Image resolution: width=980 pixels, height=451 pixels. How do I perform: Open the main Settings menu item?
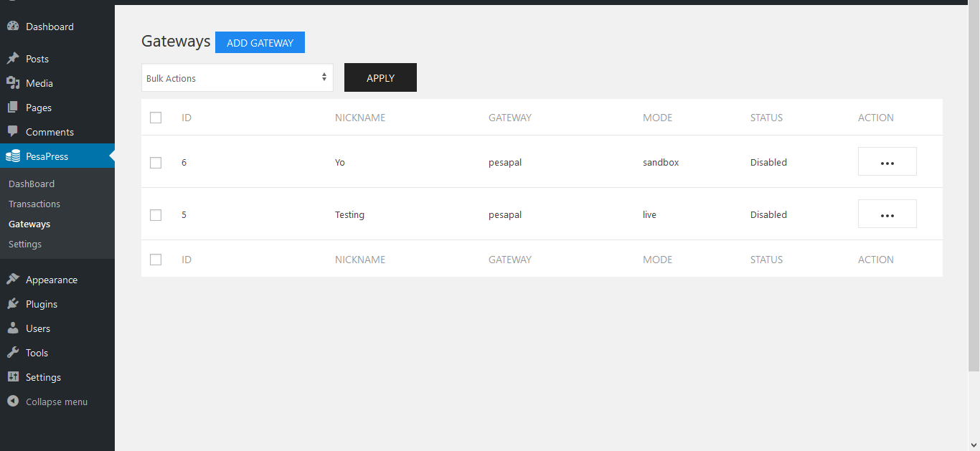[x=57, y=377]
